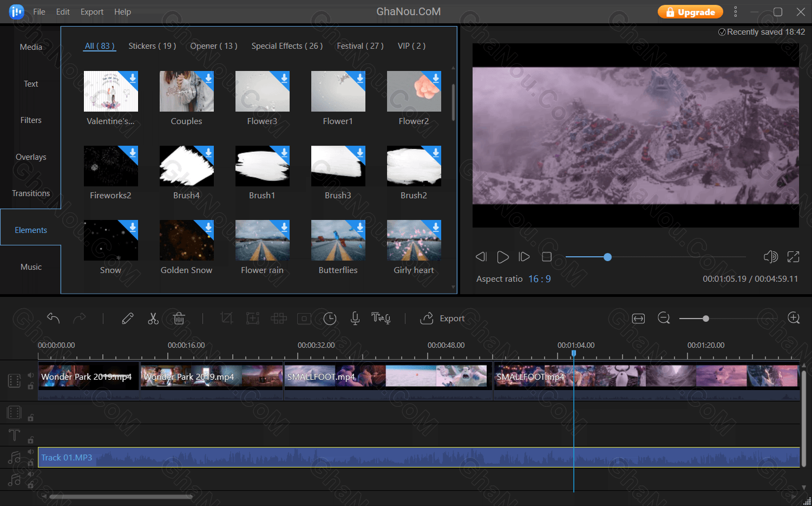Zoom in timeline with plus magnifier
The width and height of the screenshot is (812, 506).
794,319
